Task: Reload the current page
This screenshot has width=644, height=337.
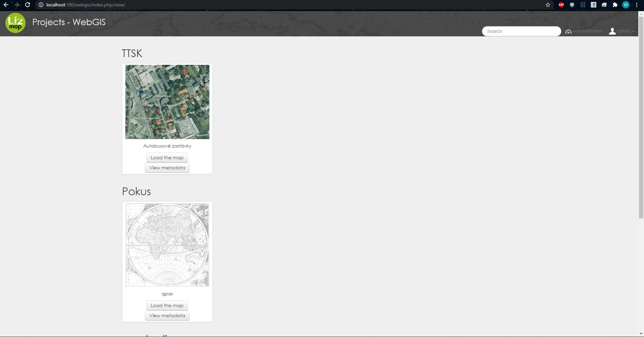Action: [x=28, y=5]
